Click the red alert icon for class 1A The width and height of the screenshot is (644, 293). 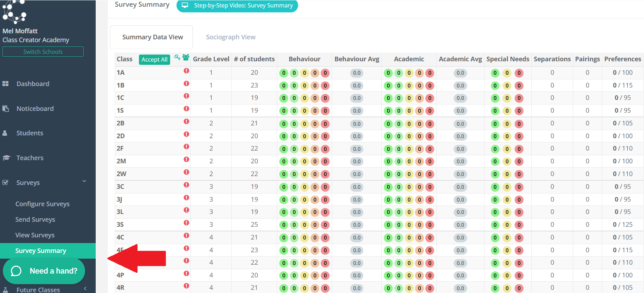tap(186, 71)
